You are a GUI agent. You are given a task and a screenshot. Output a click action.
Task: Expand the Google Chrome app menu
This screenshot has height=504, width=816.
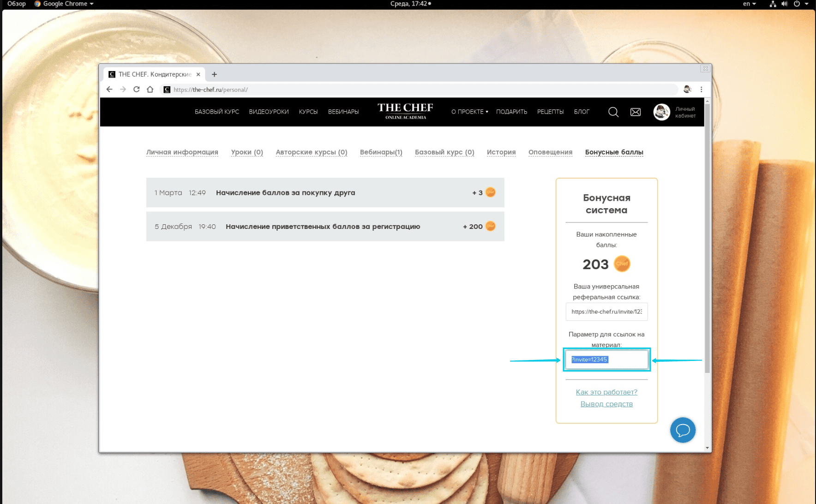point(64,4)
